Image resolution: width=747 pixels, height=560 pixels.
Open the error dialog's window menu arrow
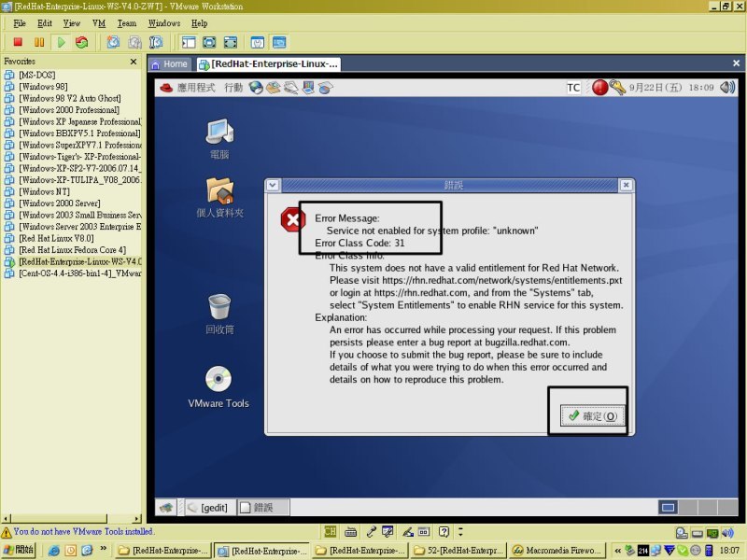pos(273,185)
